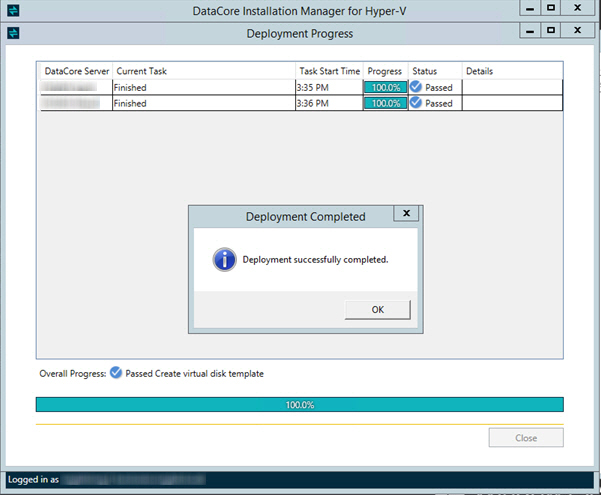The image size is (601, 495).
Task: Close the Deployment Completed dialog with X
Action: [405, 215]
